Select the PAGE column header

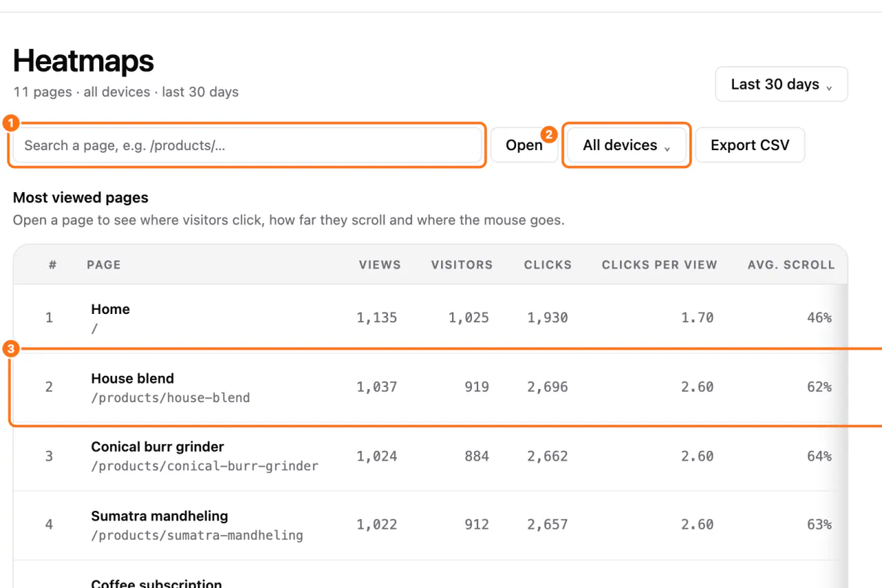pos(104,264)
